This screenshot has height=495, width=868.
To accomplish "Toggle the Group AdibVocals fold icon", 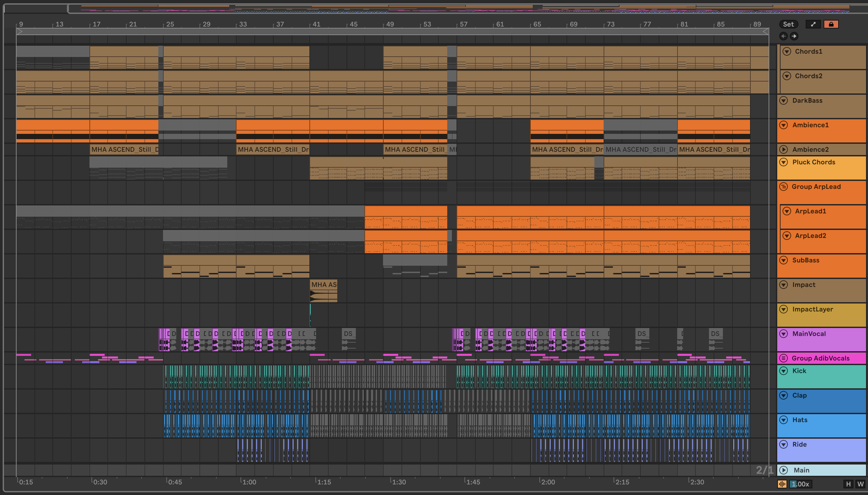I will [x=784, y=357].
